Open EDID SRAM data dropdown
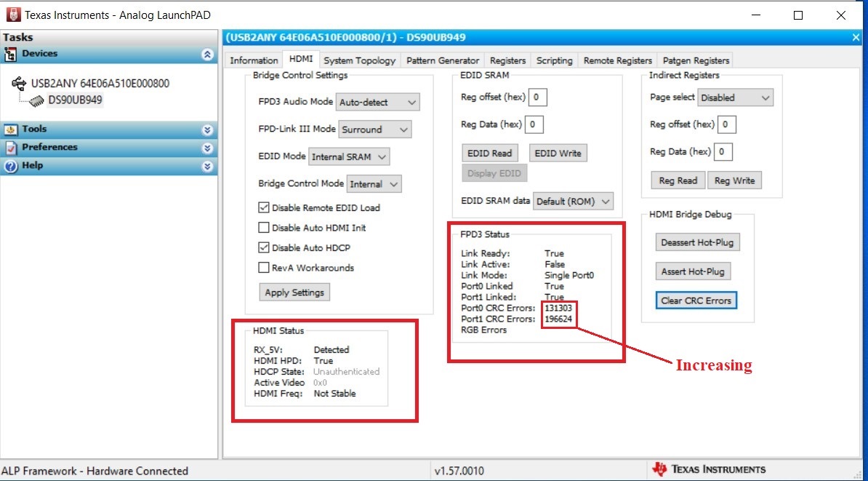The height and width of the screenshot is (481, 868). (573, 202)
